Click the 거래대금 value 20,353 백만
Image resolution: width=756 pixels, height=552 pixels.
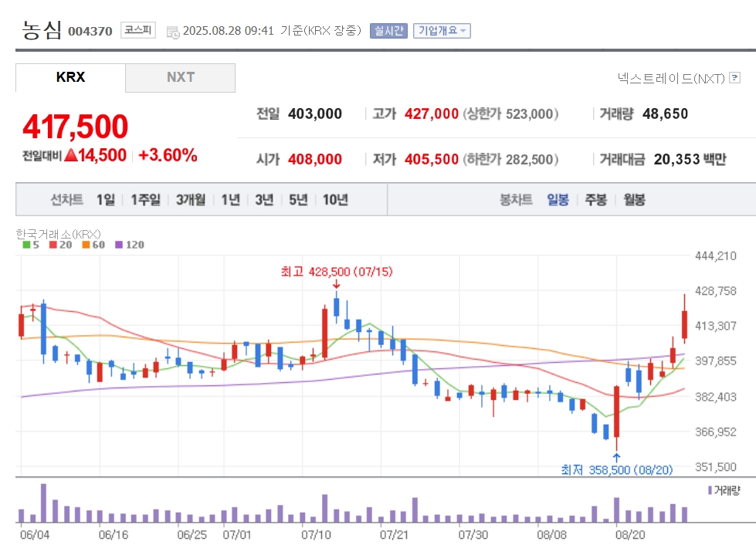click(x=690, y=159)
